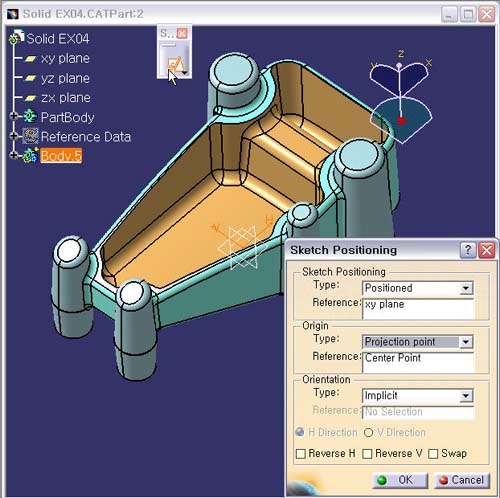Click the compass red base point

pos(401,121)
